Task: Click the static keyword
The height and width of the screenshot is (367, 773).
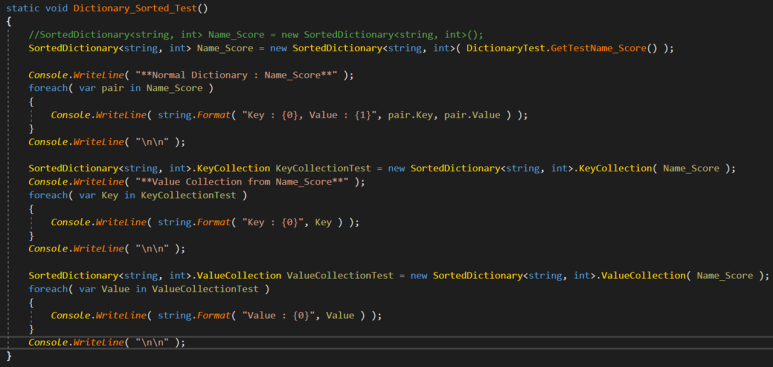Action: [x=23, y=8]
